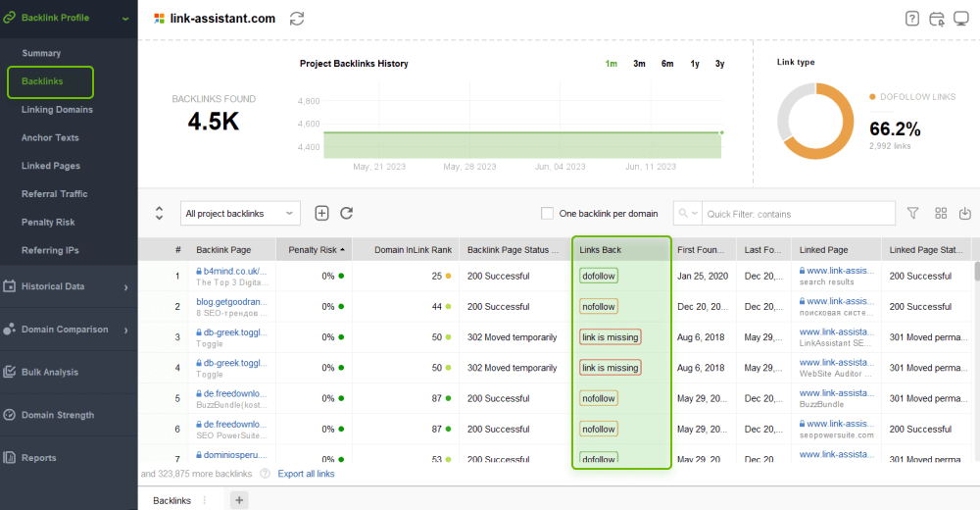980x510 pixels.
Task: Click the Domain Comparison sidebar icon
Action: tap(10, 330)
